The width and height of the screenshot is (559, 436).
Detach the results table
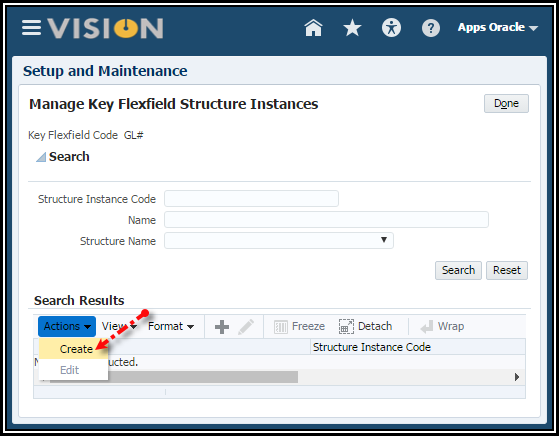(365, 326)
